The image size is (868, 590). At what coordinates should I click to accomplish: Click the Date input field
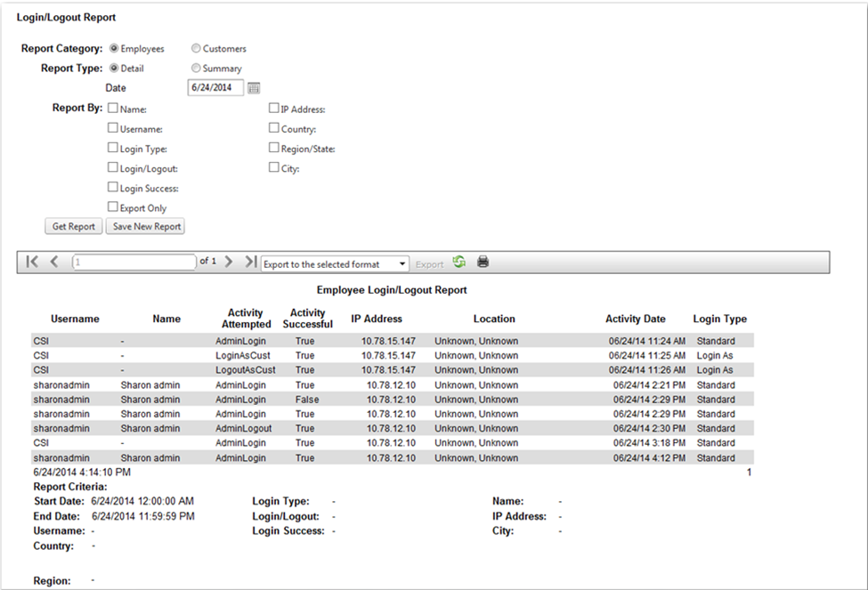[215, 88]
